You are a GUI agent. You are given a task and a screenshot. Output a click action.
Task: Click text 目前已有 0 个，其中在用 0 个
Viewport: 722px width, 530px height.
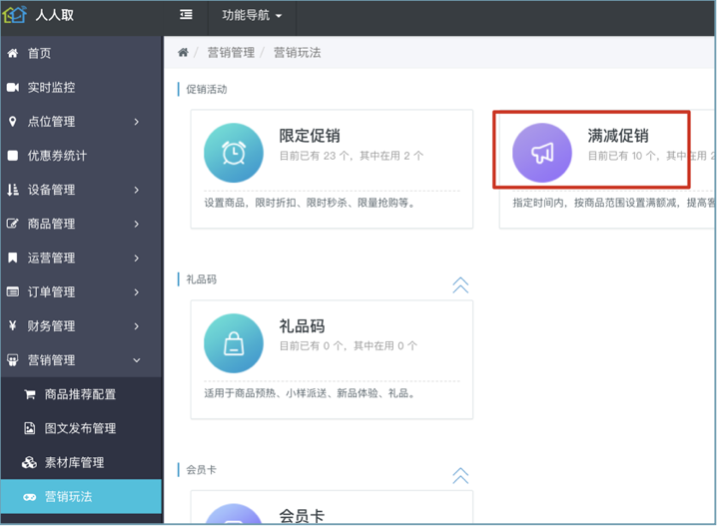click(349, 346)
